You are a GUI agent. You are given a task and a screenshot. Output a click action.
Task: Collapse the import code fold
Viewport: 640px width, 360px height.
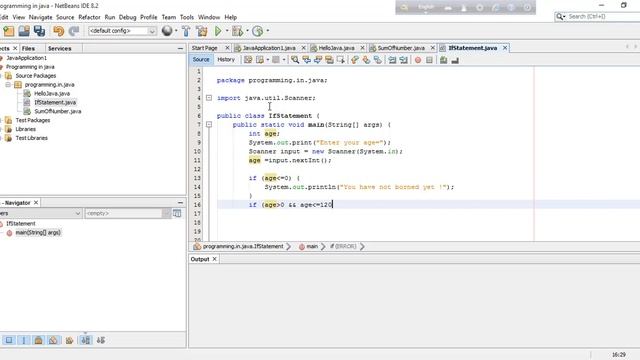(x=209, y=98)
